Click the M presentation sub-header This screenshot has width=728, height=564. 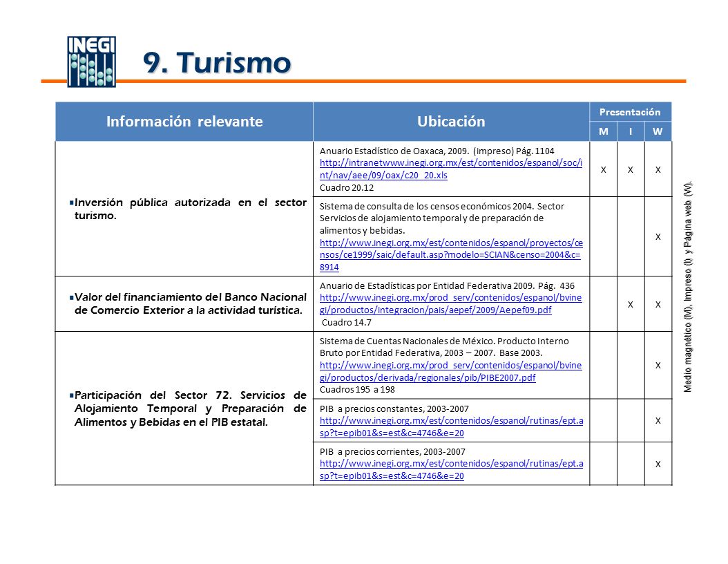pos(603,131)
